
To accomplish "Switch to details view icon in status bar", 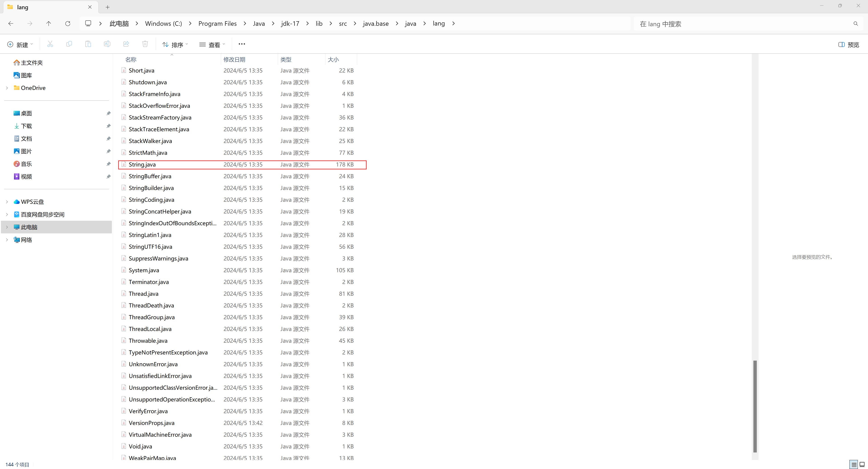I will pos(854,465).
